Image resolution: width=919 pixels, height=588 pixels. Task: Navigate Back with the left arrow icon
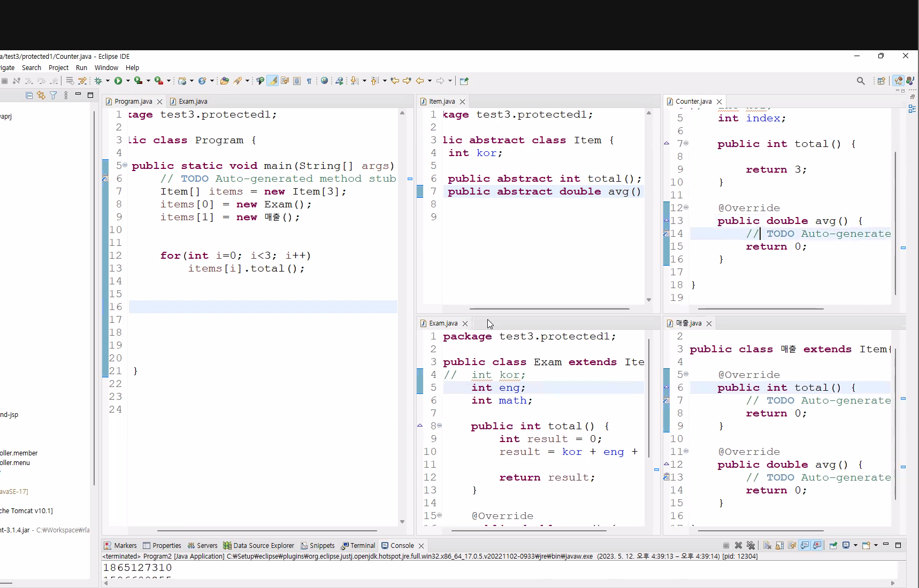[x=420, y=81]
